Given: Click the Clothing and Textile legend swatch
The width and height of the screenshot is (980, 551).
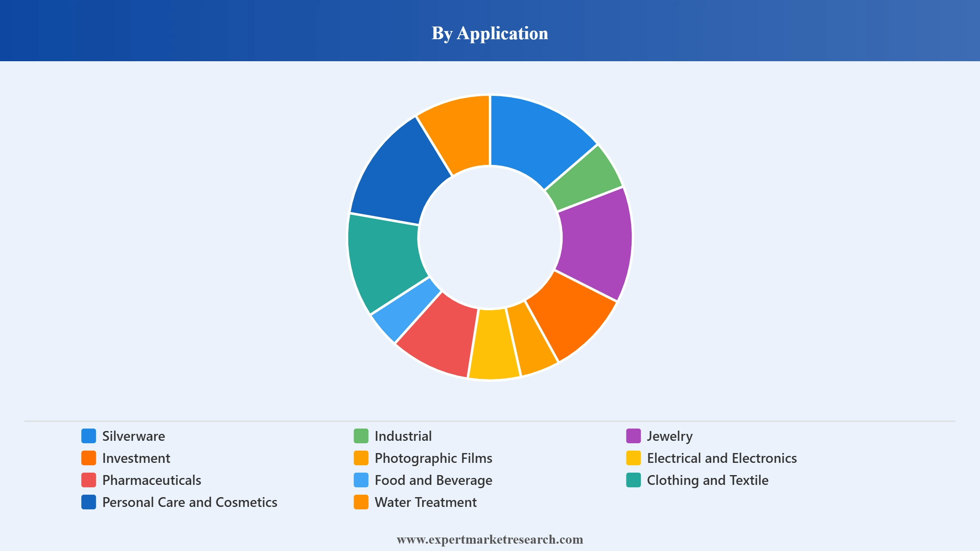Looking at the screenshot, I should pyautogui.click(x=633, y=480).
